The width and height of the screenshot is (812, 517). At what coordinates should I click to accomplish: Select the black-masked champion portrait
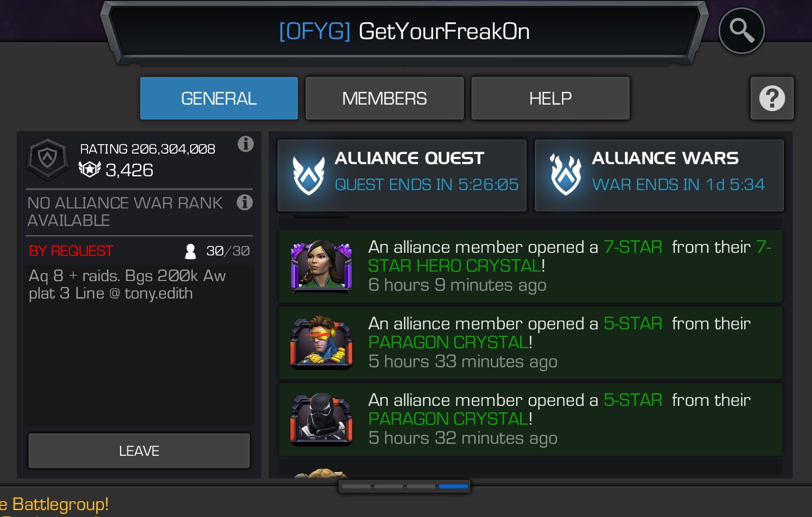[x=322, y=419]
